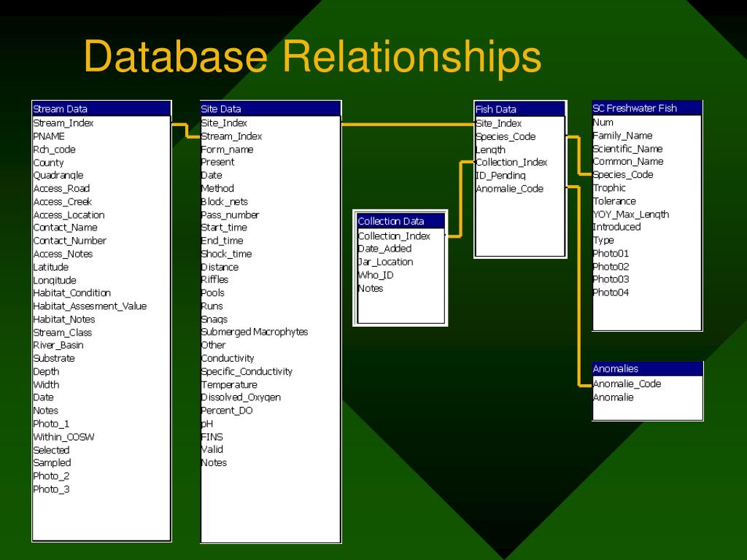Select Species_Code in SC Freshwater Fish table
Viewport: 747px width, 560px height.
(x=623, y=175)
